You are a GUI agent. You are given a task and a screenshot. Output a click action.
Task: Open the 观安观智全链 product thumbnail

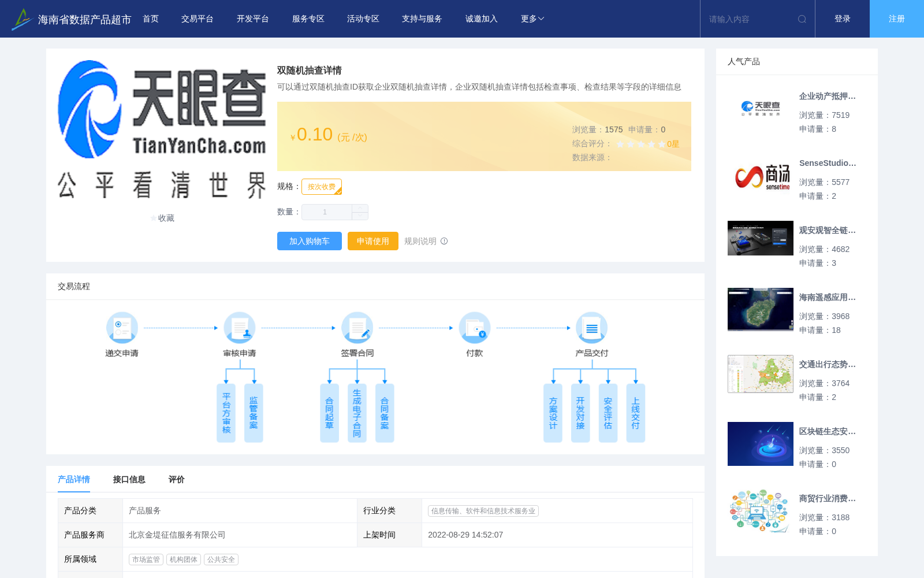(761, 238)
